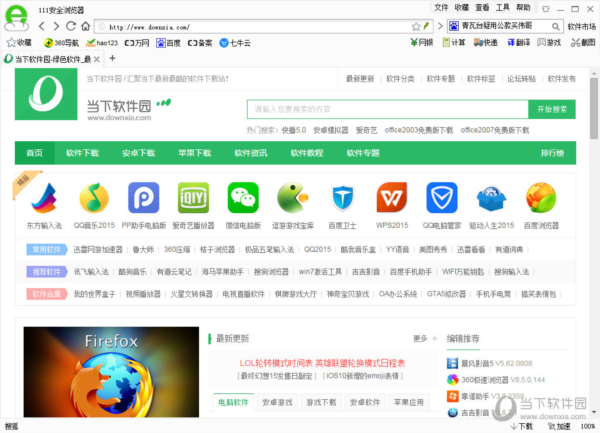Select the 软件资讯 nav tab
600x433 pixels.
(x=251, y=153)
